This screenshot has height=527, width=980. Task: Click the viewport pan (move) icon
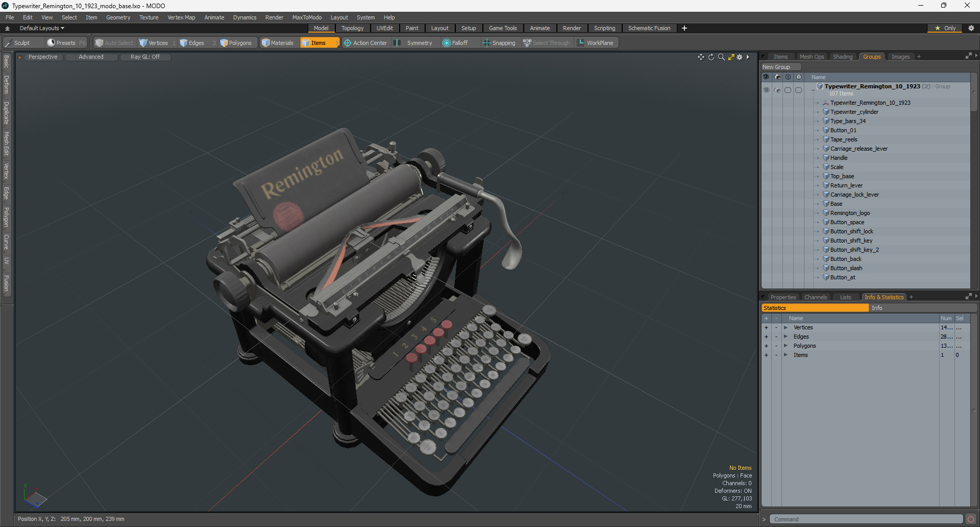701,57
